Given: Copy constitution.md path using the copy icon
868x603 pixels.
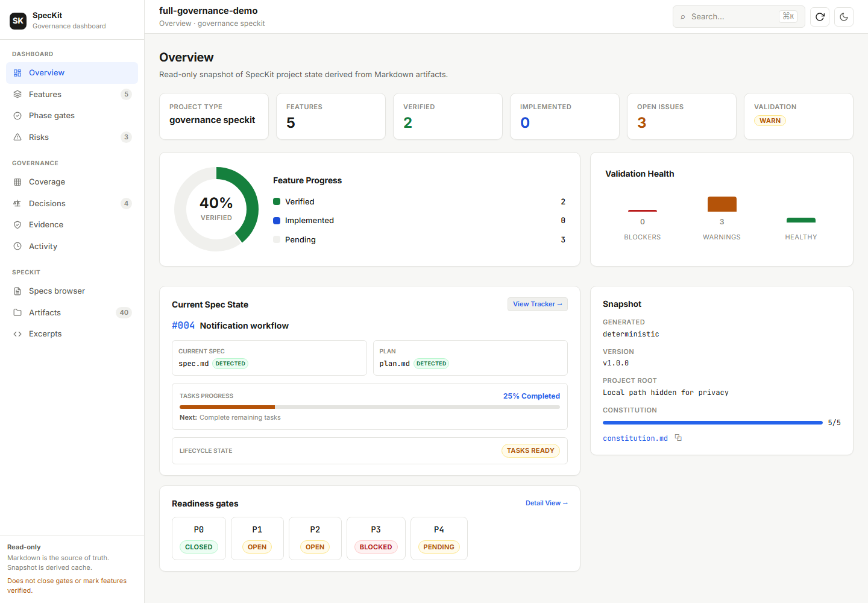Looking at the screenshot, I should tap(678, 438).
